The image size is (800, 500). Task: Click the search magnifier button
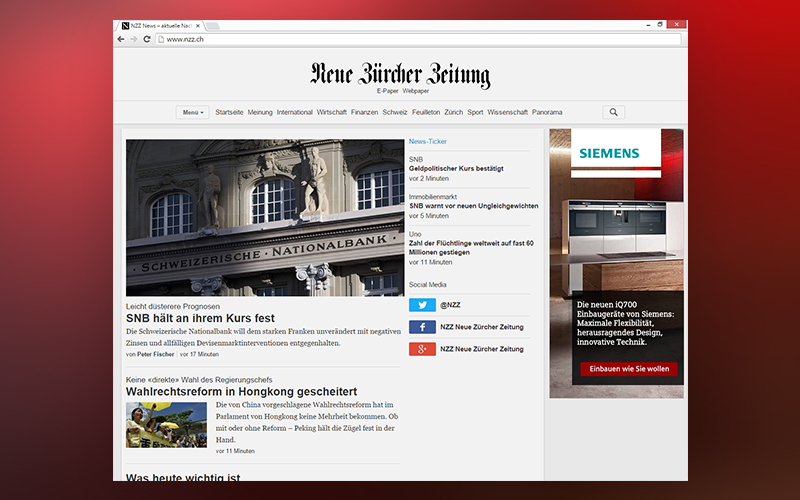click(613, 112)
